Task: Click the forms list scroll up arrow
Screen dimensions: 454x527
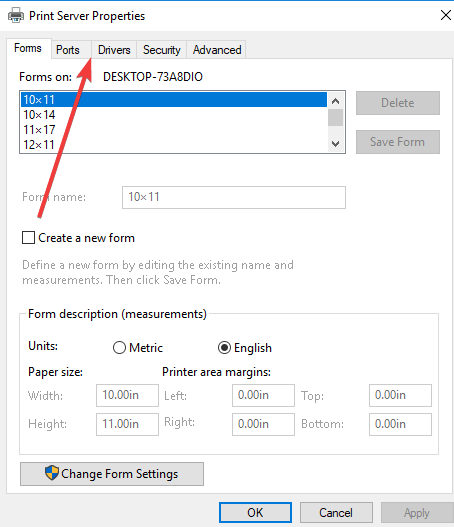Action: [335, 101]
